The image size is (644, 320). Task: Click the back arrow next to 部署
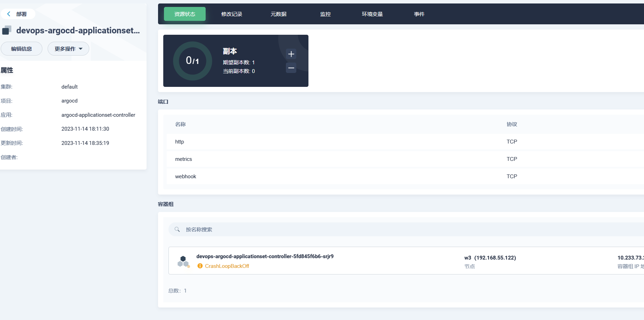(x=8, y=14)
